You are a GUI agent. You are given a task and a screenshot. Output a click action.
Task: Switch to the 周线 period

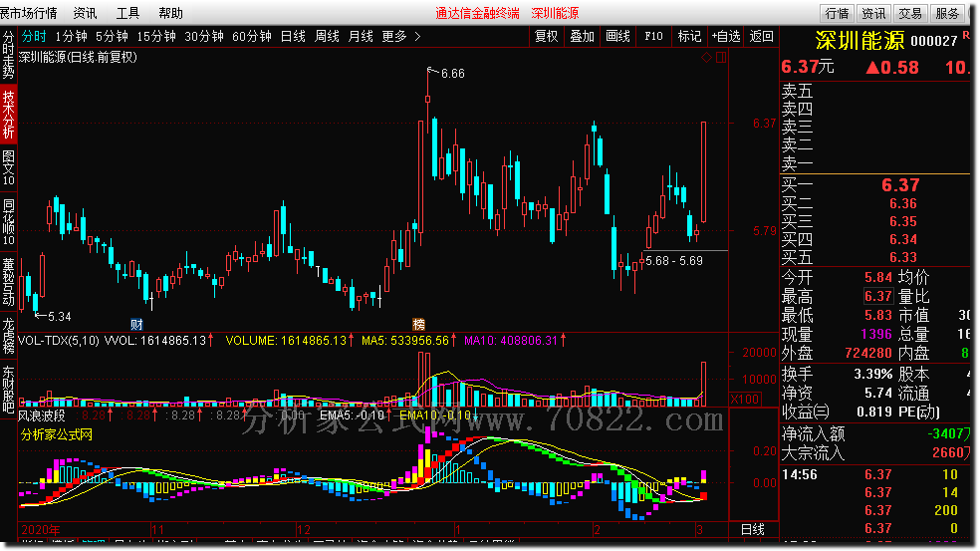coord(327,36)
